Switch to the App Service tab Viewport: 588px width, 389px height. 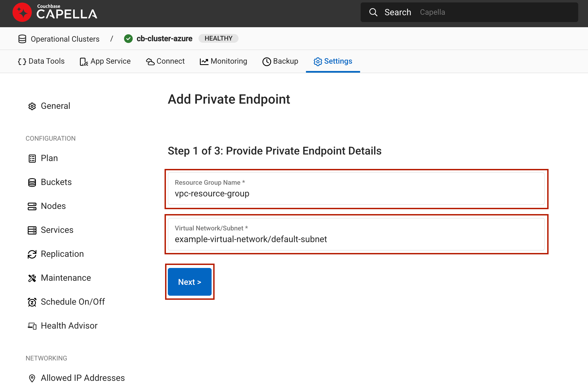click(105, 61)
